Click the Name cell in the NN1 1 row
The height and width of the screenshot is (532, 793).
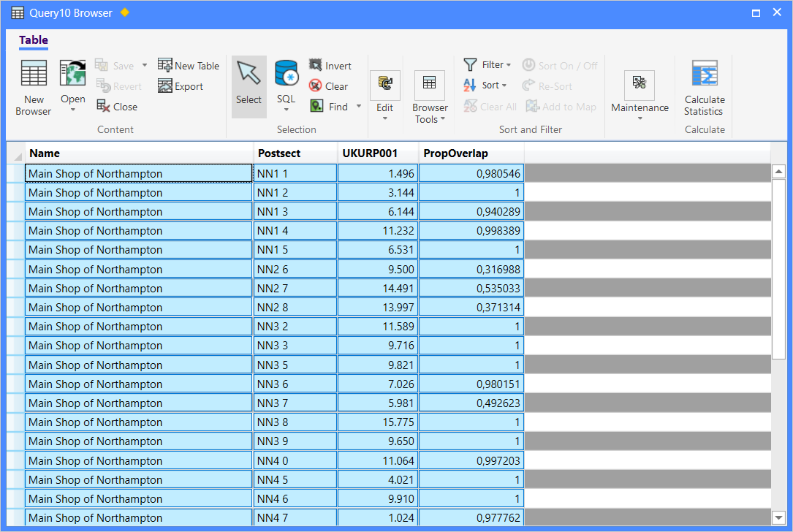click(139, 173)
